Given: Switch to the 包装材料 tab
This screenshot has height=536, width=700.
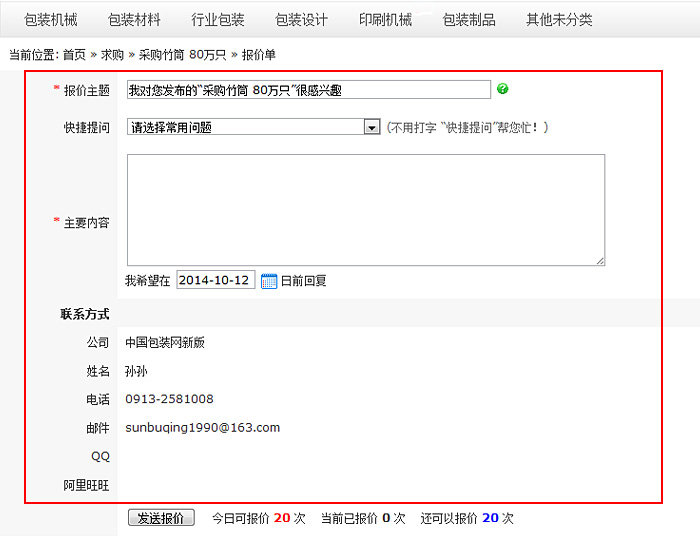Looking at the screenshot, I should tap(134, 19).
